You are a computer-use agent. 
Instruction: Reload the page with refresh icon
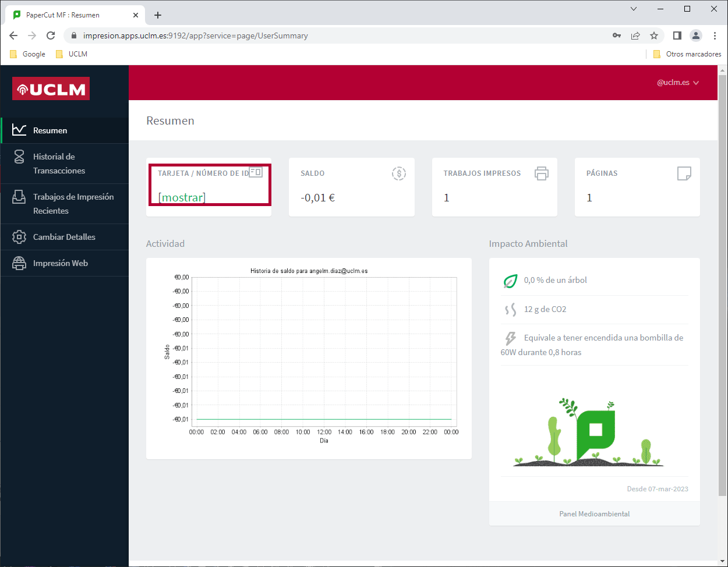pos(51,36)
